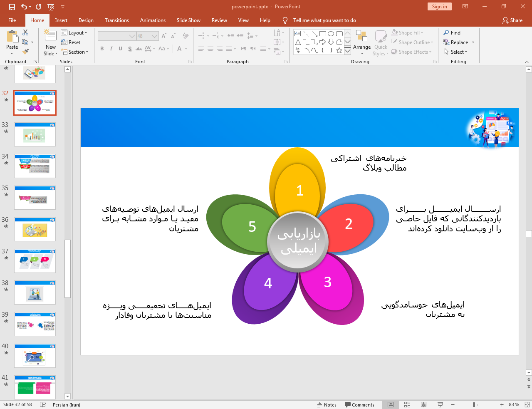The height and width of the screenshot is (409, 532).
Task: Click Clear All Formatting icon
Action: coord(186,36)
